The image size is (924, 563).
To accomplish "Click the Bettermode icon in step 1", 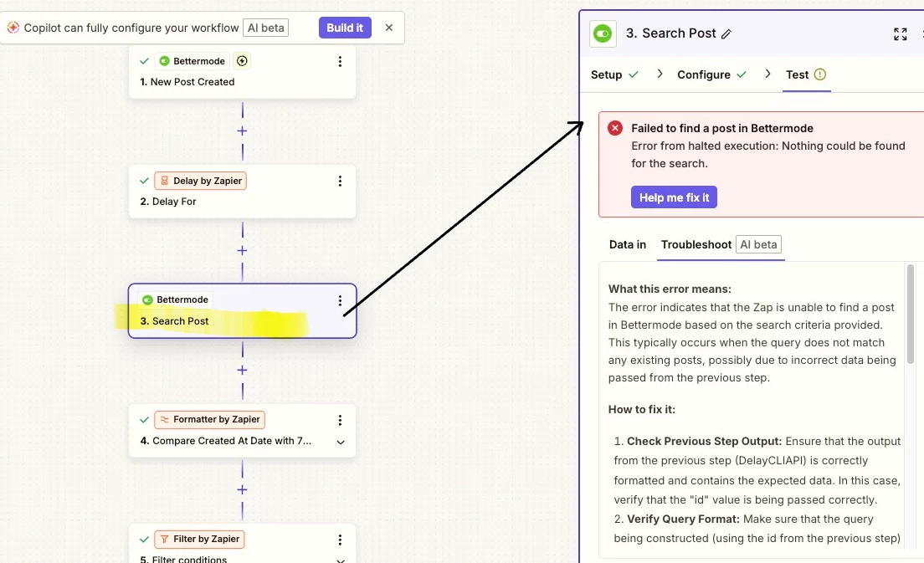I will click(x=164, y=61).
